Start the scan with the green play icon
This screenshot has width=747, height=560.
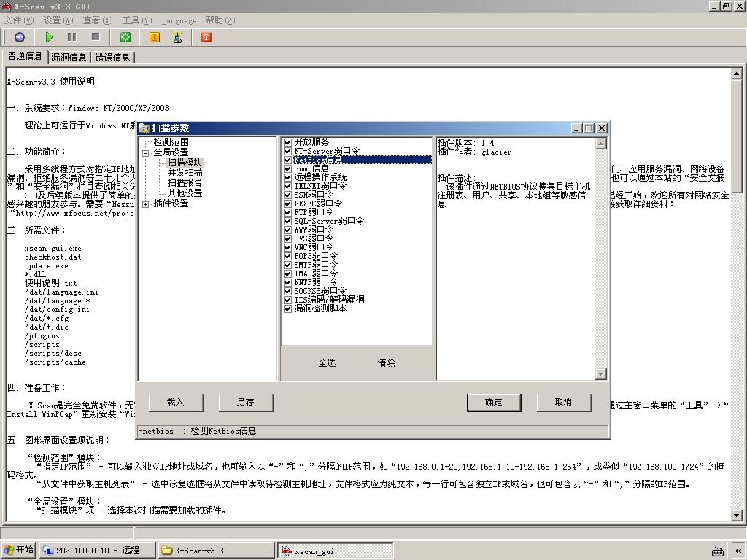tap(49, 37)
